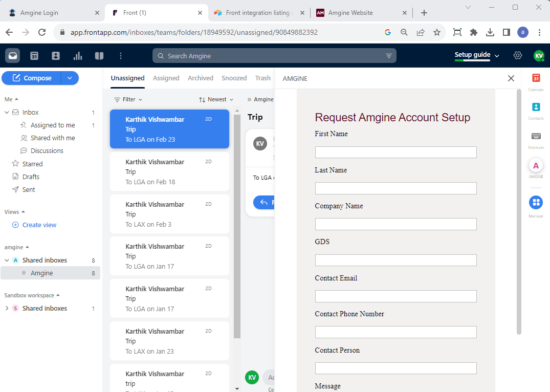Click the Compose button
Screen dimensions: 550x392
(x=32, y=78)
